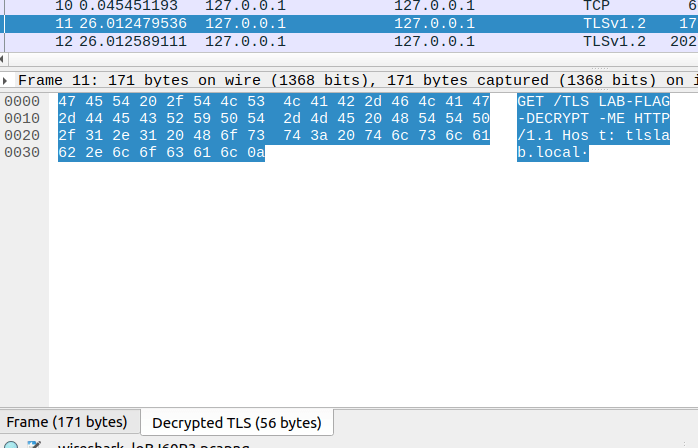Click the packet list horizontal scrollbar track
This screenshot has height=448, width=698.
click(x=353, y=59)
